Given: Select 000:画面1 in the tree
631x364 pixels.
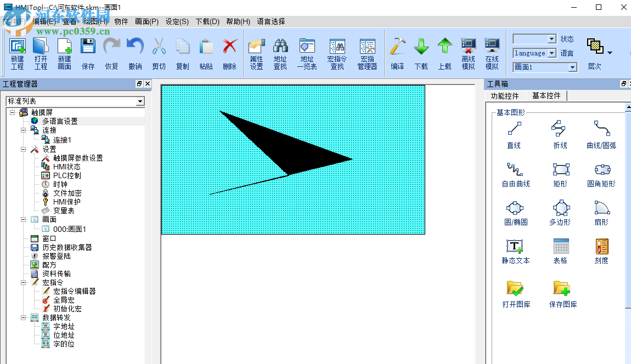Looking at the screenshot, I should 69,229.
